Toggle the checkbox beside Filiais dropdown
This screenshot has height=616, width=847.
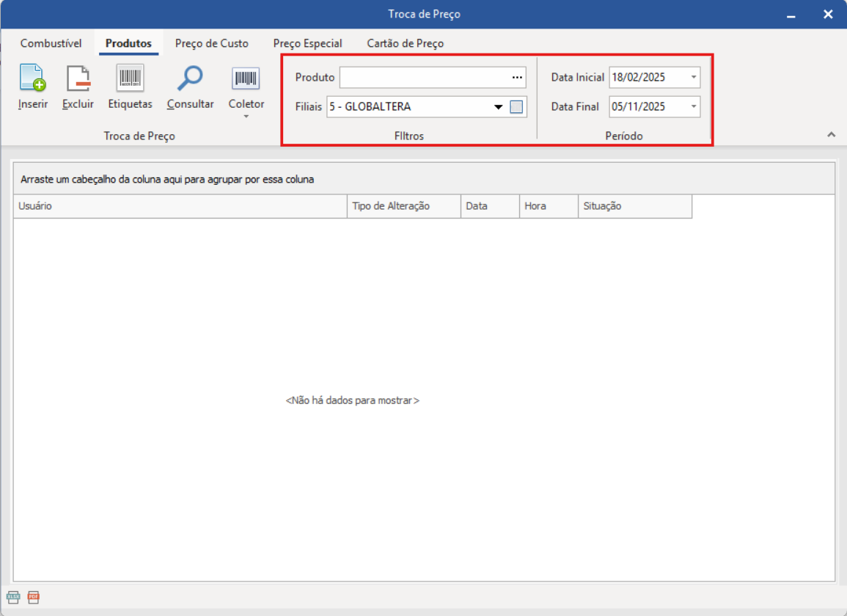[516, 107]
